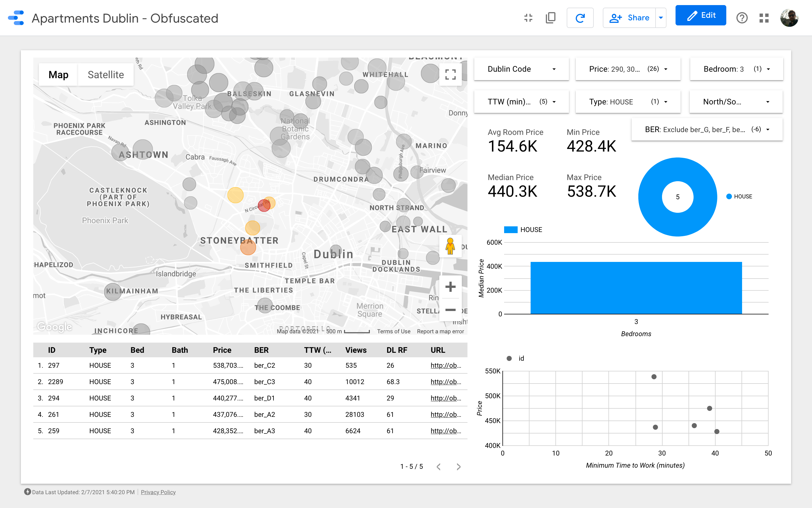The height and width of the screenshot is (508, 812).
Task: Click the red map bubble near N Circular Rd
Action: tap(264, 206)
